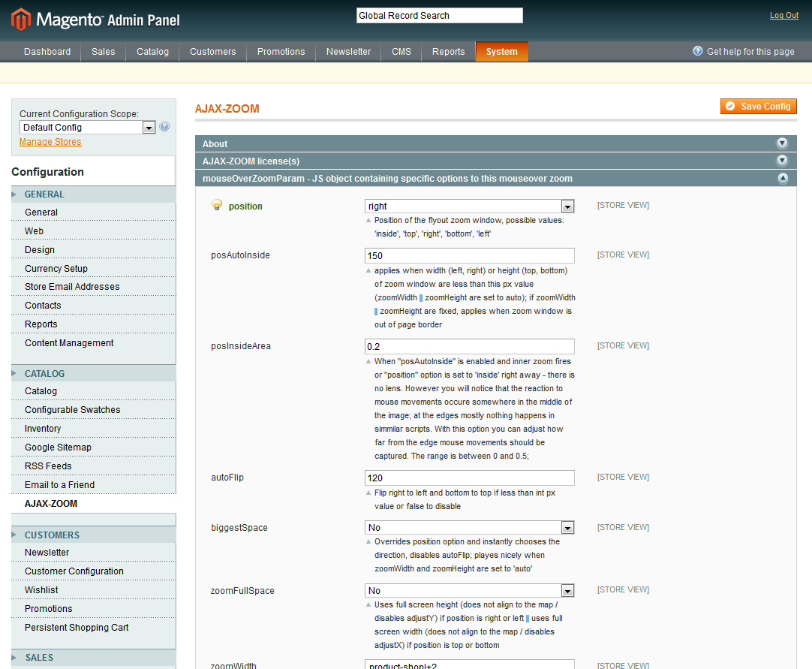
Task: Collapse the CATALOG sidebar group
Action: tap(94, 374)
